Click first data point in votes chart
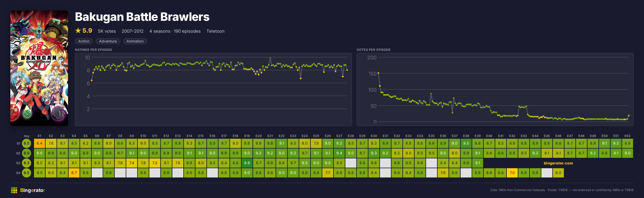 tap(378, 73)
